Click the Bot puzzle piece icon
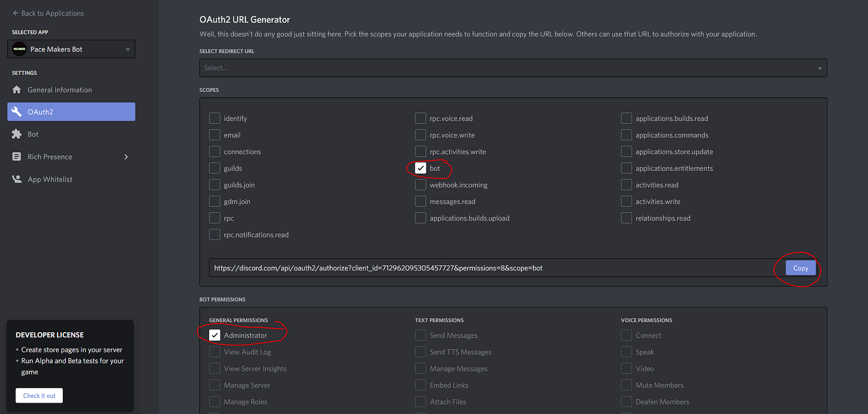The width and height of the screenshot is (868, 414). coord(17,134)
